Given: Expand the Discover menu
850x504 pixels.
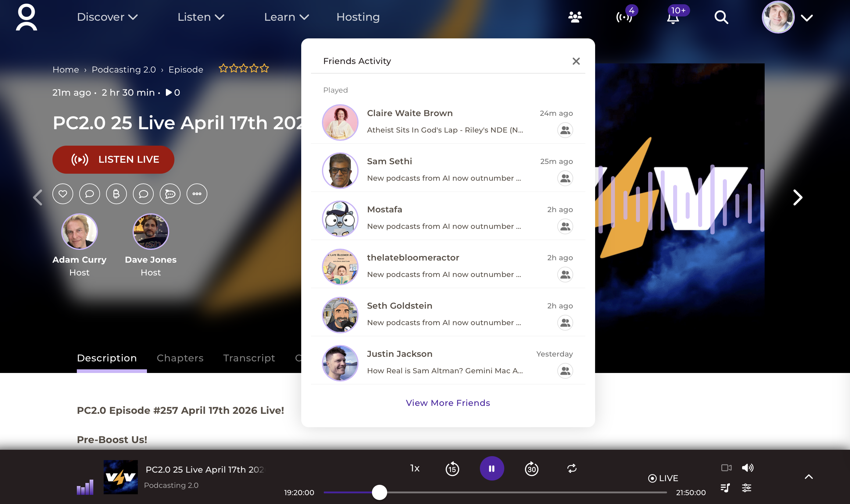Looking at the screenshot, I should pos(107,17).
